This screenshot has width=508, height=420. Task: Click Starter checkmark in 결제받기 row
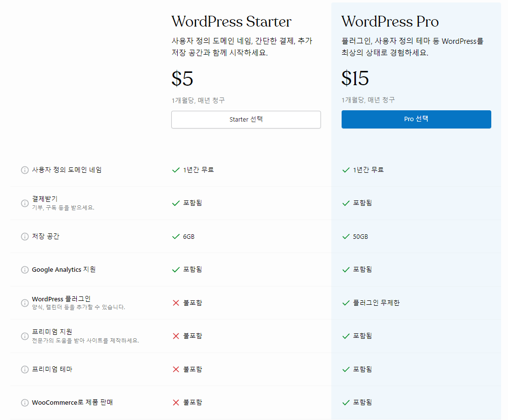click(176, 203)
